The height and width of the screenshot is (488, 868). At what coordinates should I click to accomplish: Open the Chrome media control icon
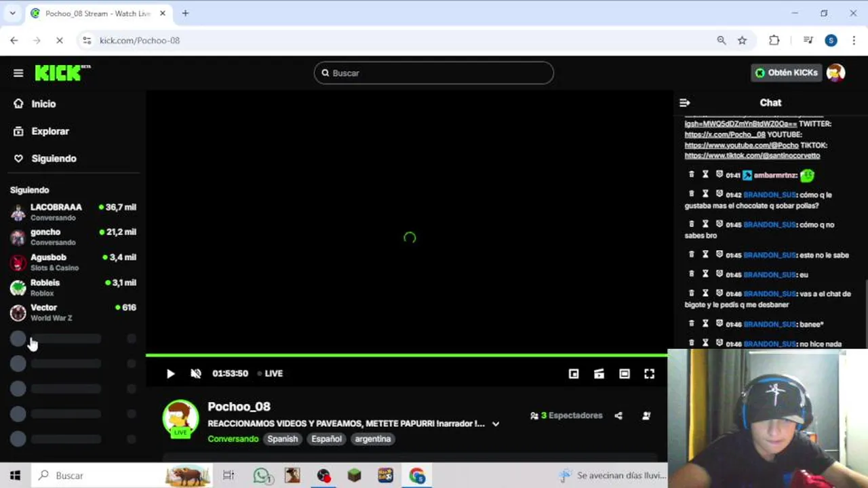pyautogui.click(x=808, y=41)
